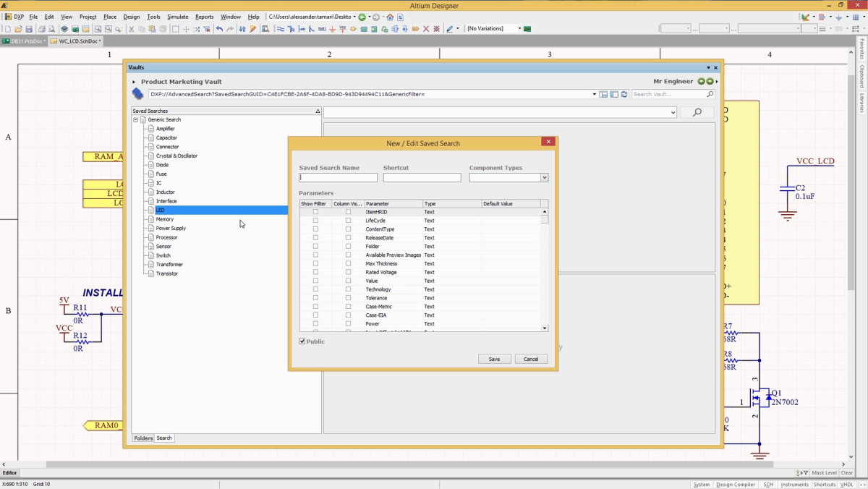Click the Design Compiler status bar button
Image resolution: width=868 pixels, height=489 pixels.
[736, 485]
